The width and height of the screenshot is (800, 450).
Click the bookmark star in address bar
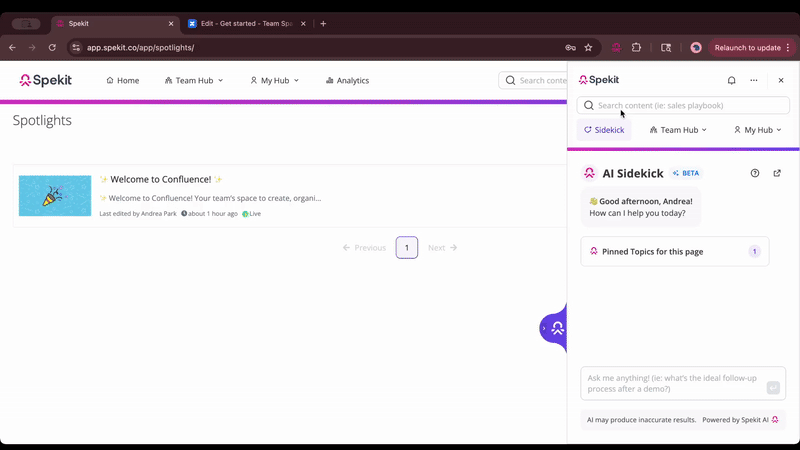coord(588,47)
